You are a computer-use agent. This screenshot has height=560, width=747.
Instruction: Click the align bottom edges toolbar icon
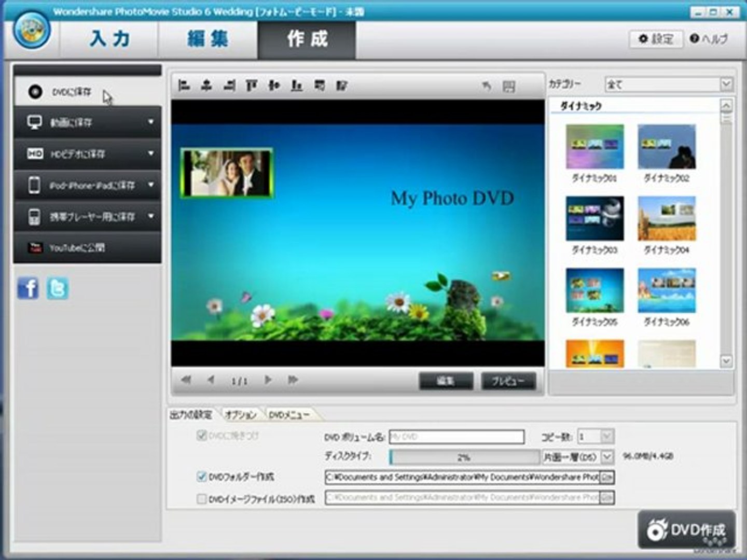(x=297, y=86)
